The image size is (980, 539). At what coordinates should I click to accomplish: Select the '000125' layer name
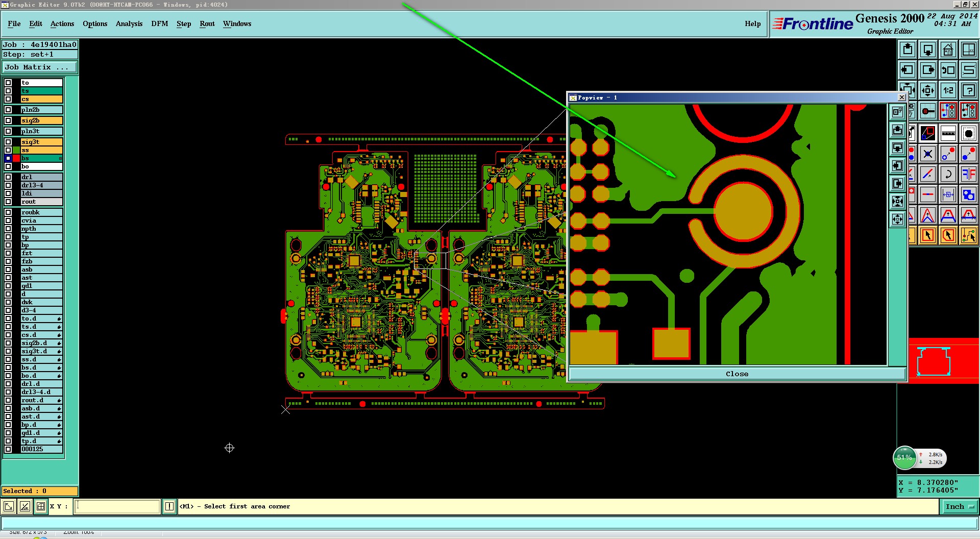[41, 449]
